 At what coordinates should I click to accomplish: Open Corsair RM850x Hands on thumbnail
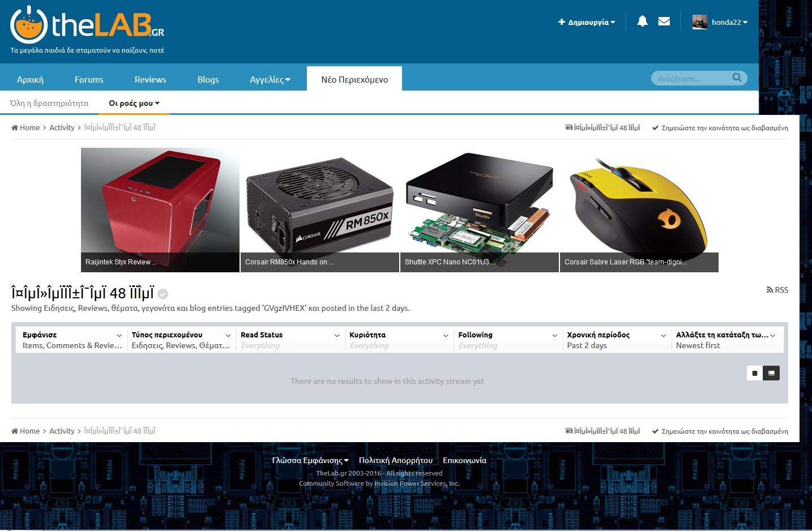pyautogui.click(x=320, y=210)
